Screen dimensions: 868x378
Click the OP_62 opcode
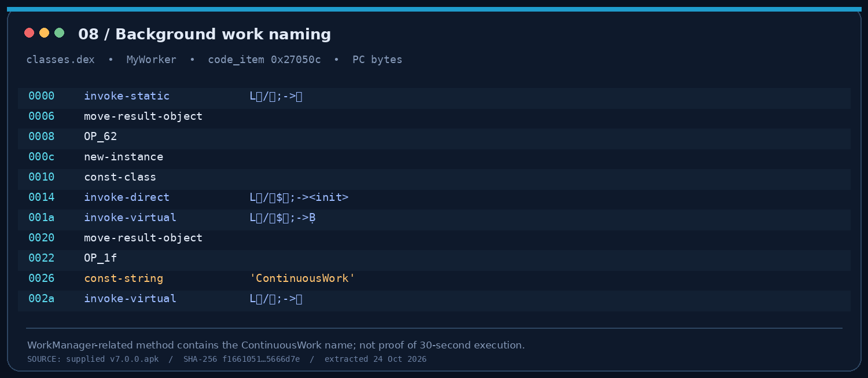(101, 137)
